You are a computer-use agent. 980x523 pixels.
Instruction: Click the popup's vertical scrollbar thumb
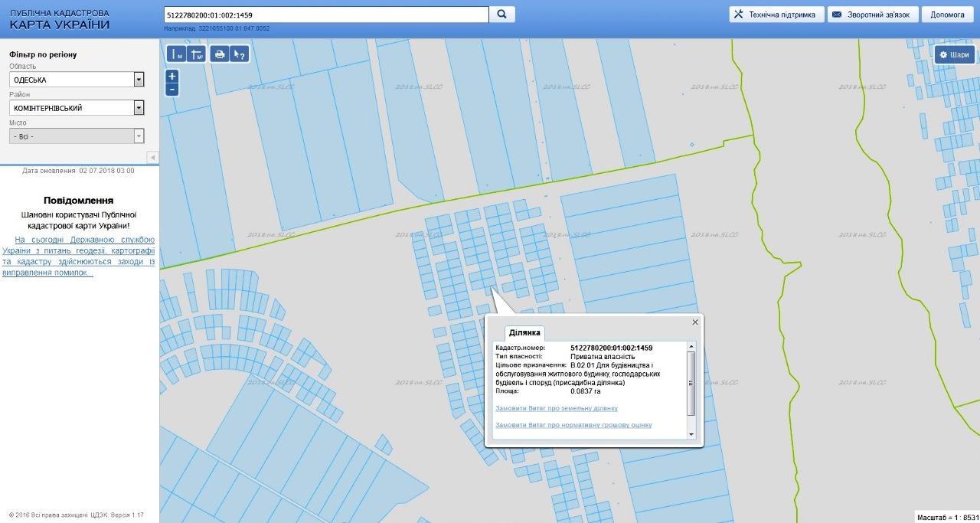click(691, 383)
